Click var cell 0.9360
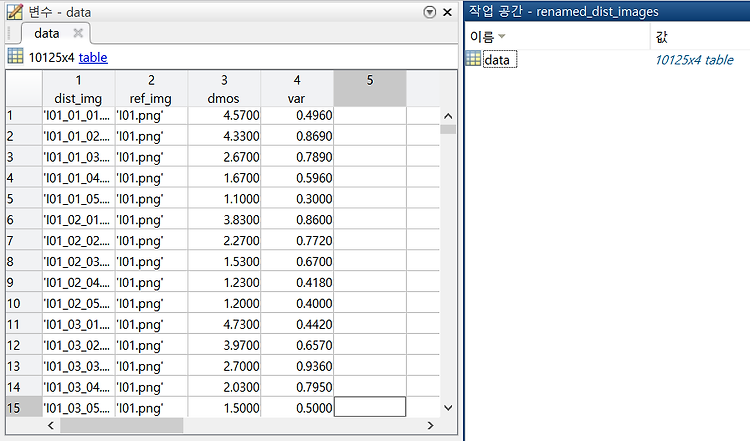This screenshot has width=750, height=441. click(297, 366)
